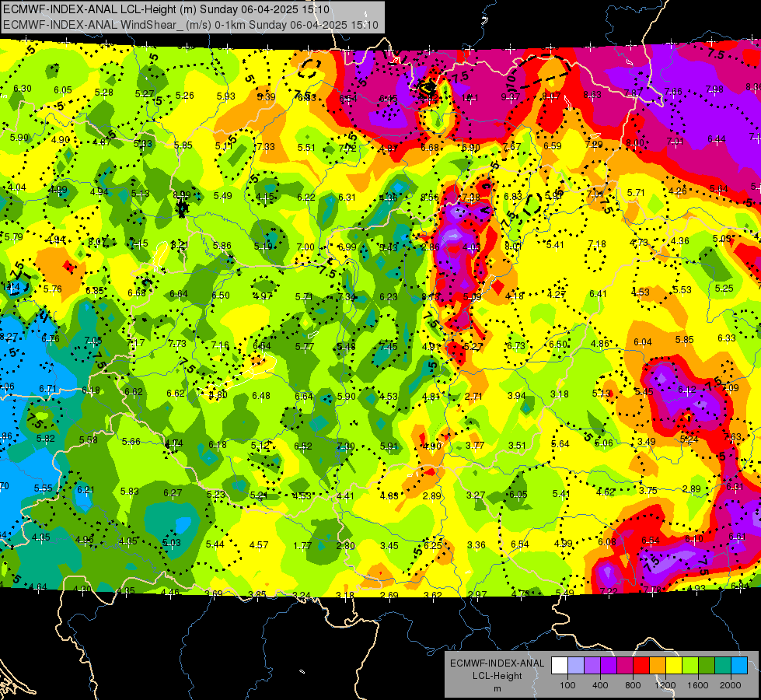Click the legend title 'ECMWF-INDEX-ANAL'
Viewport: 761px width, 700px height.
click(497, 663)
